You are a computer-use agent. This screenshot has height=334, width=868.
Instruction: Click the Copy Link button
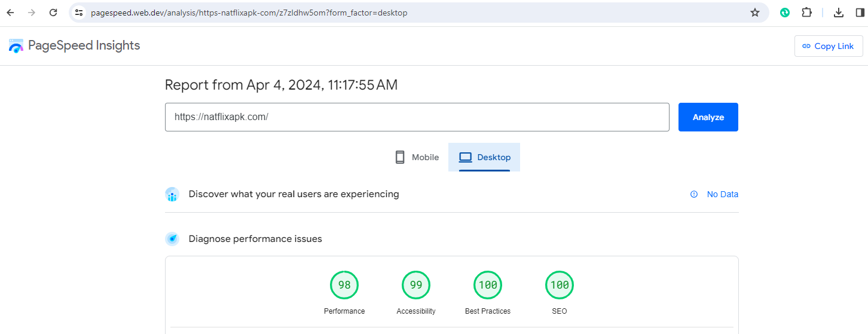coord(828,46)
